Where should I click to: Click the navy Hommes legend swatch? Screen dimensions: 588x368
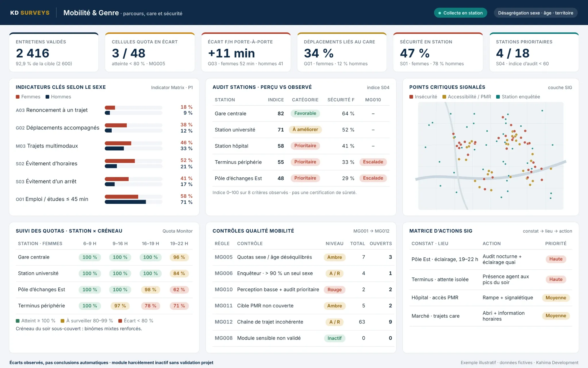pos(47,97)
